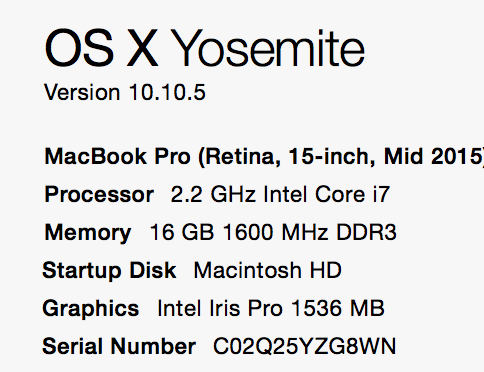484x372 pixels.
Task: Click the OS X Yosemite title
Action: [205, 48]
